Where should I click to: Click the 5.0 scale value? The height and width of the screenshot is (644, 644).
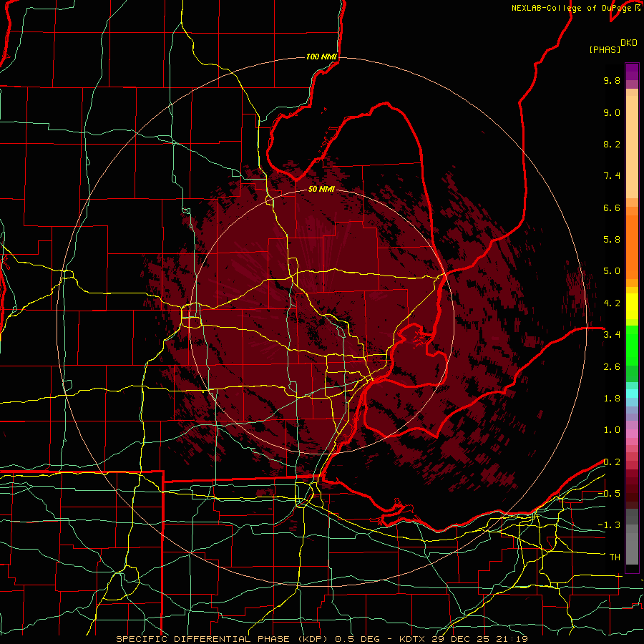612,271
